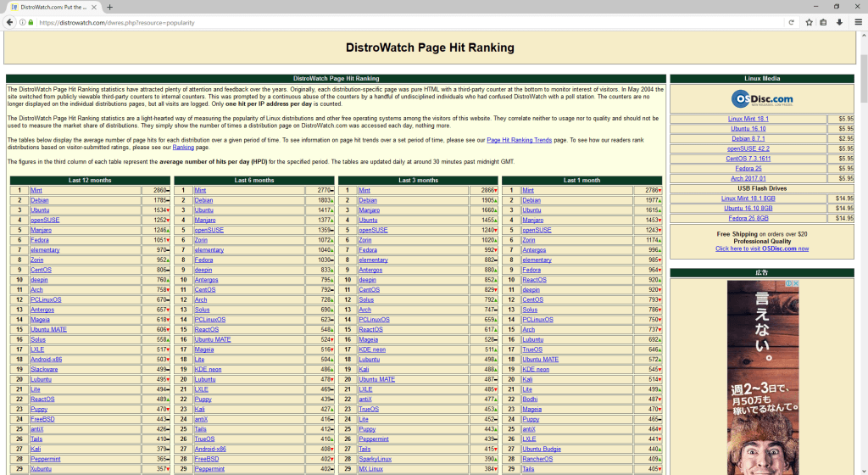868x475 pixels.
Task: Show bookmarks via the clipboard icon
Action: 823,23
